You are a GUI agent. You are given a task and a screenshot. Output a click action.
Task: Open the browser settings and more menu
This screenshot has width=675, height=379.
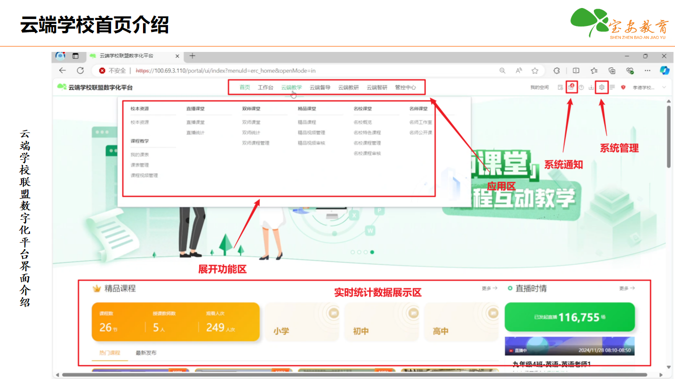click(x=647, y=71)
